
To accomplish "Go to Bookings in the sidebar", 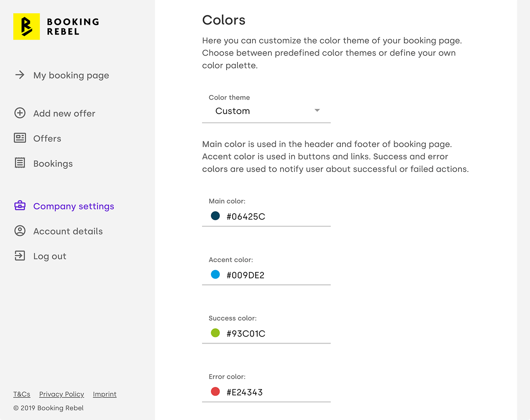I will [x=53, y=164].
